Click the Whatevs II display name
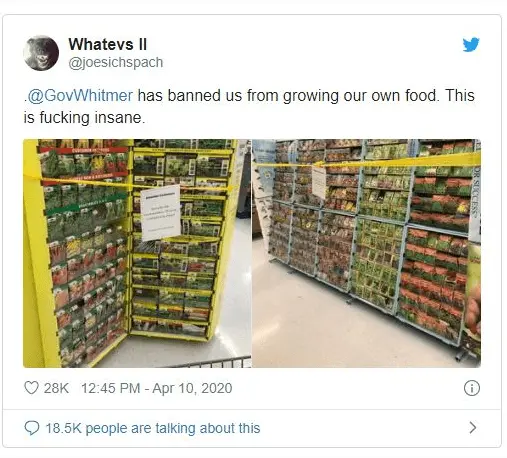 pyautogui.click(x=107, y=44)
